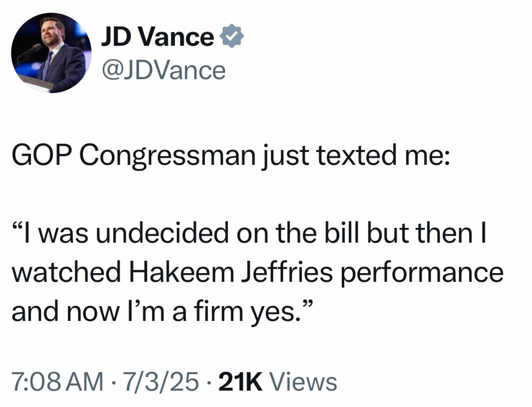Open the JD Vance display name link

click(158, 36)
